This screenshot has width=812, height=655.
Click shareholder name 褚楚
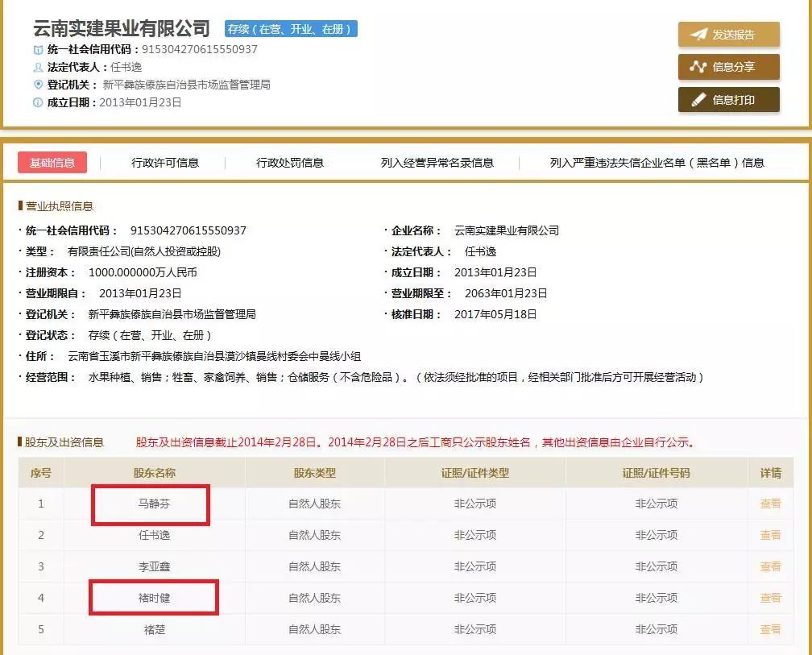(155, 630)
